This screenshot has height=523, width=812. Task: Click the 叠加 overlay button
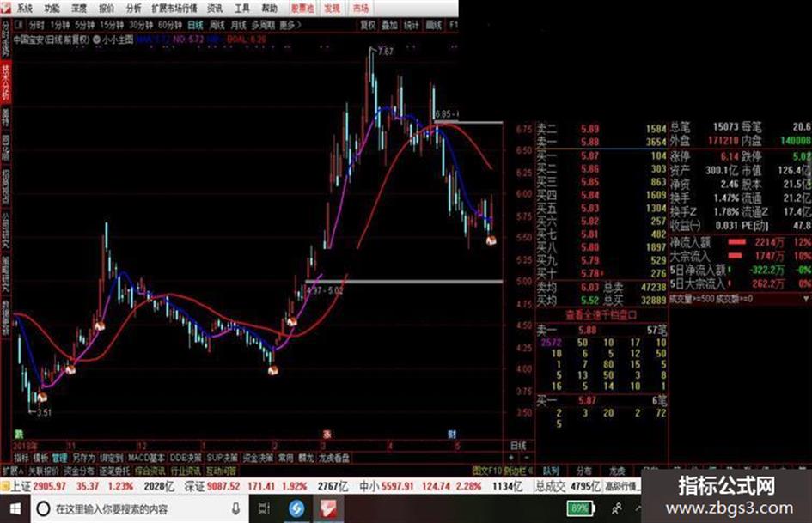(x=389, y=25)
